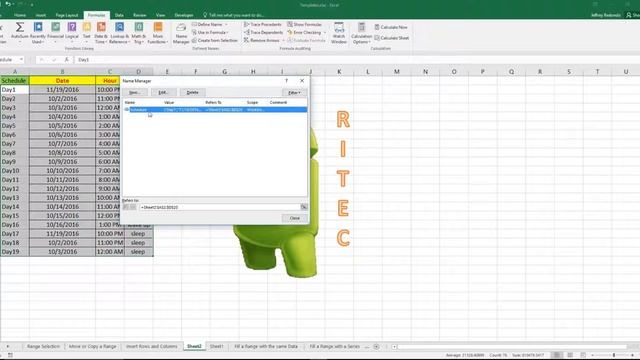Add a new sheet with plus button

click(x=376, y=347)
